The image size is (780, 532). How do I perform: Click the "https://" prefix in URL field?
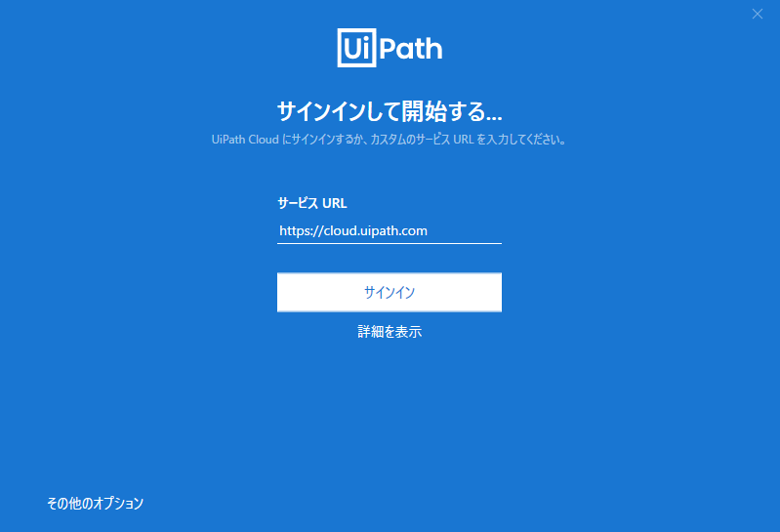point(300,231)
